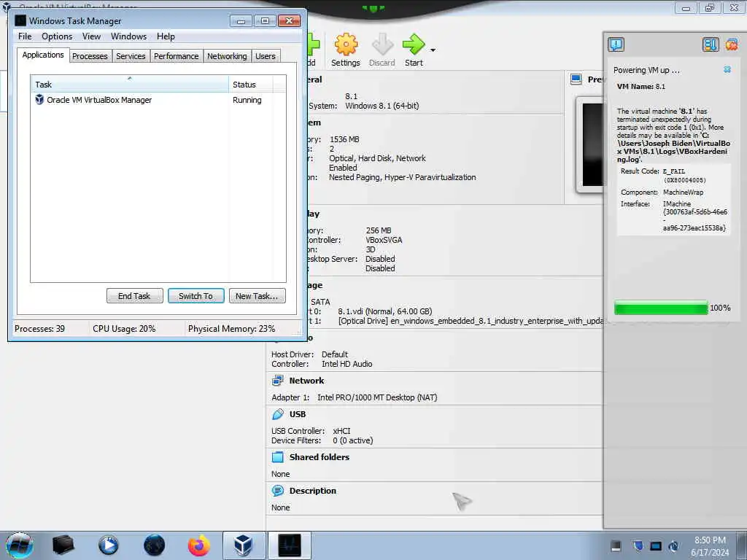Switch to the Performance tab
The height and width of the screenshot is (560, 747).
click(x=177, y=56)
